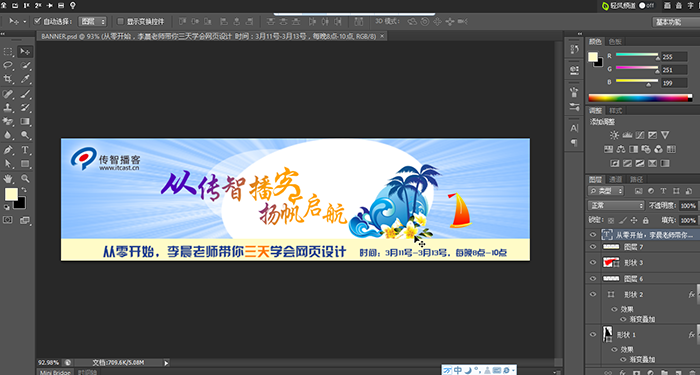The width and height of the screenshot is (700, 375).
Task: Click the foreground color swatch in toolbox
Action: click(11, 195)
